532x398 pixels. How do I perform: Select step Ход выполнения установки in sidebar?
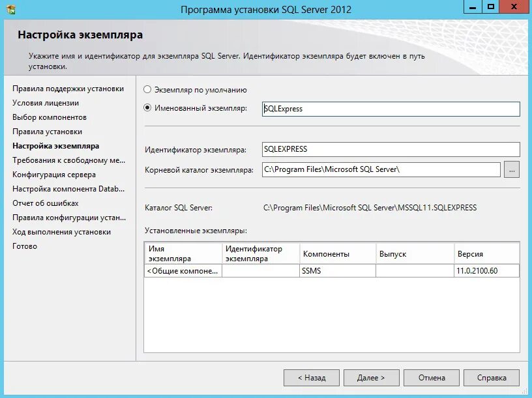coord(61,232)
